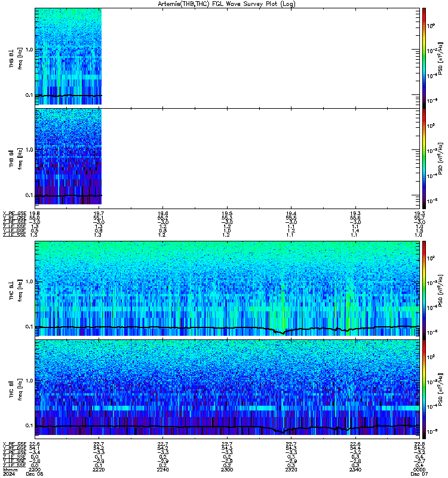Click the '2340' time axis label
The image size is (448, 478).
click(355, 470)
